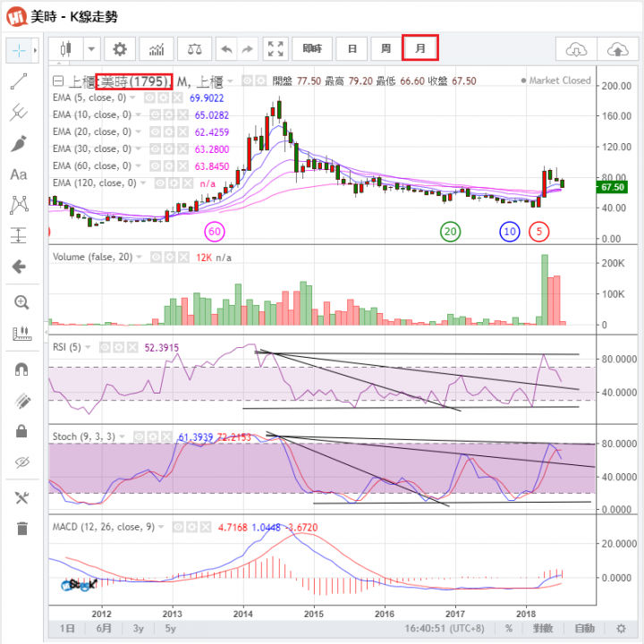
Task: Toggle the 對數 log scale
Action: pos(543,629)
